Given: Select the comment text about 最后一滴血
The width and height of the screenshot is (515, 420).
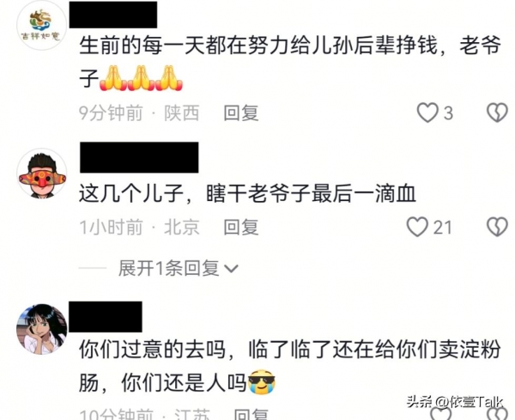Looking at the screenshot, I should (x=247, y=193).
